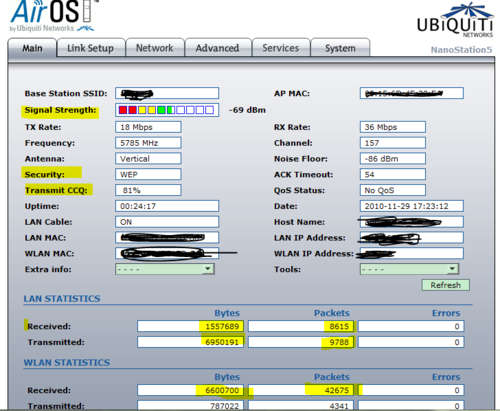The width and height of the screenshot is (500, 411).
Task: Click the Refresh button
Action: [446, 285]
